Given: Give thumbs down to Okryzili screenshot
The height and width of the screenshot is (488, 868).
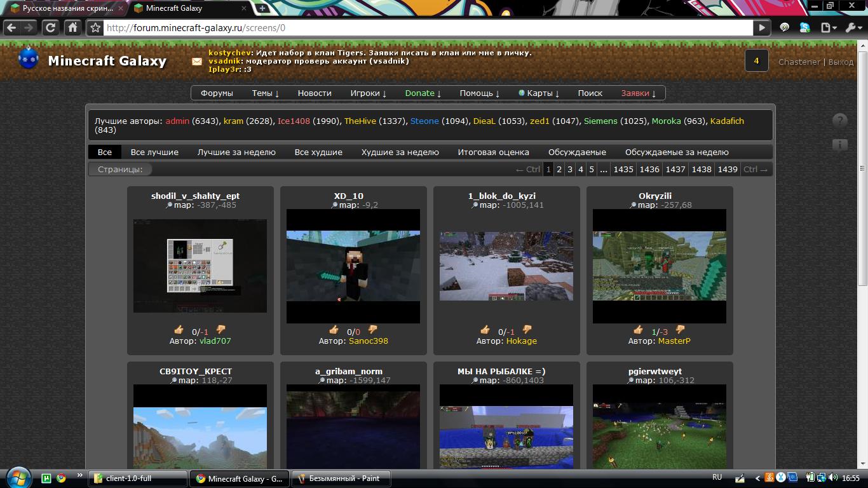Looking at the screenshot, I should [680, 330].
